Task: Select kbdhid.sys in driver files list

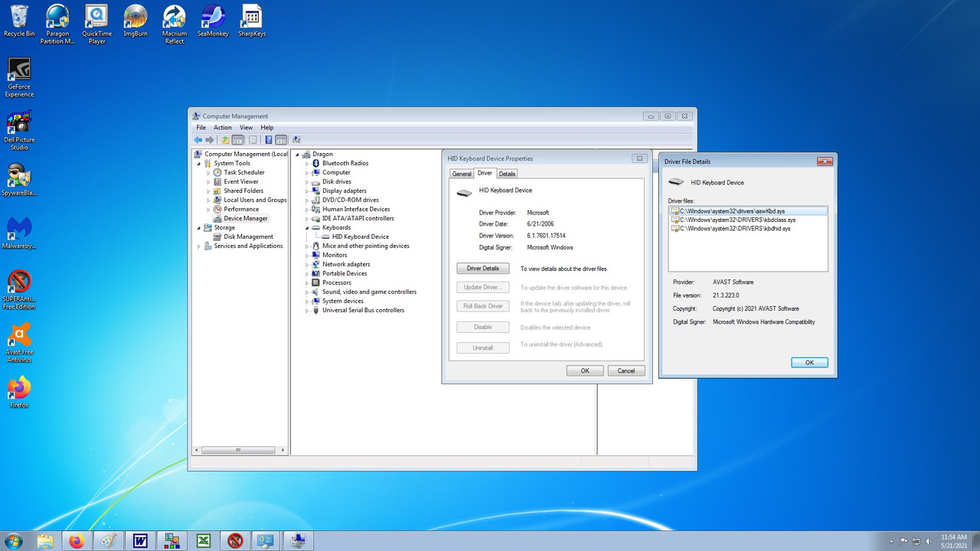Action: [x=730, y=228]
